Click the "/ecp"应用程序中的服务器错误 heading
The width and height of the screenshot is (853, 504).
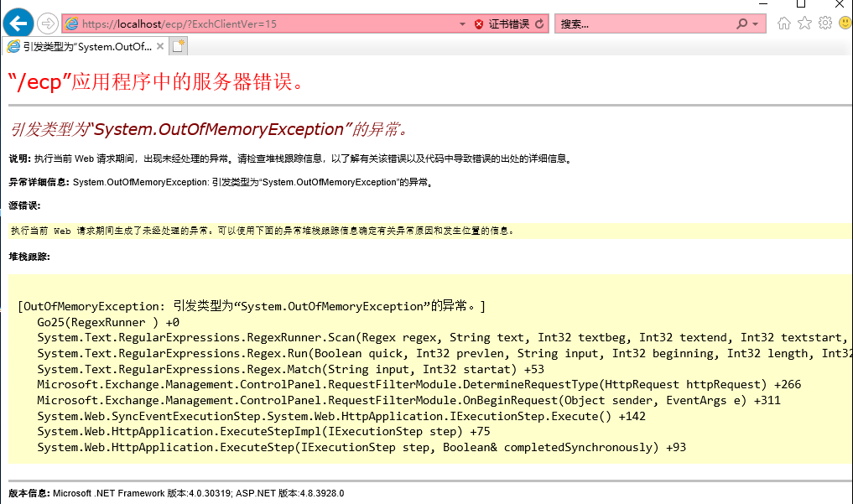point(156,82)
